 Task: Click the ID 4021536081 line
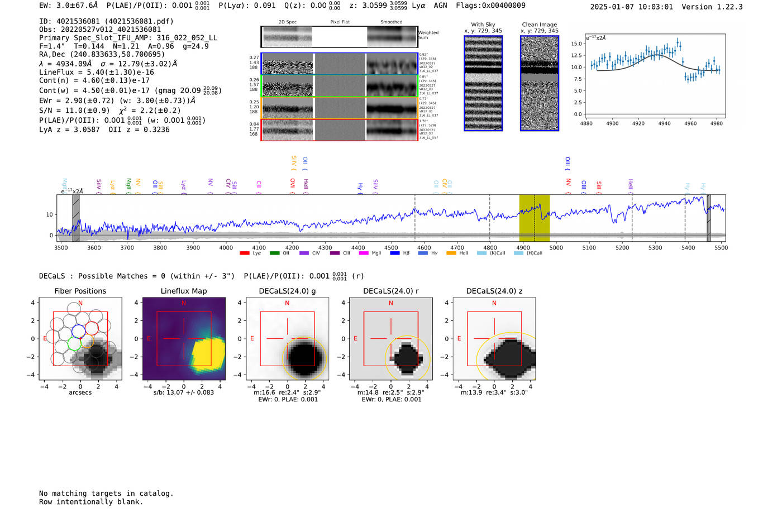pos(106,21)
